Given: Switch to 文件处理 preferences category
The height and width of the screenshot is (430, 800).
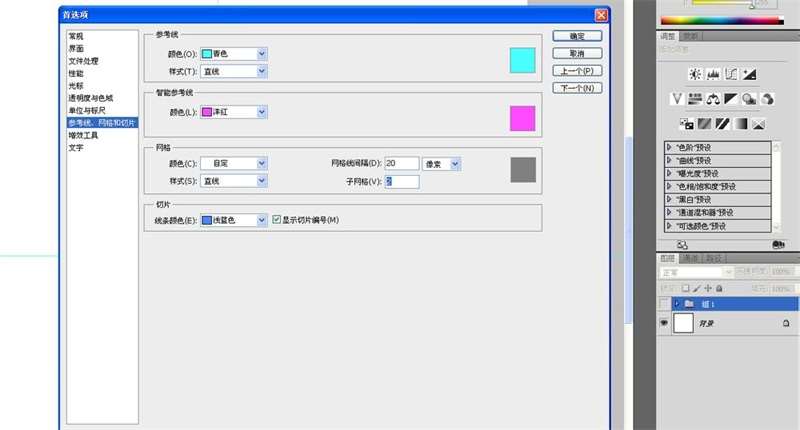Looking at the screenshot, I should click(84, 61).
